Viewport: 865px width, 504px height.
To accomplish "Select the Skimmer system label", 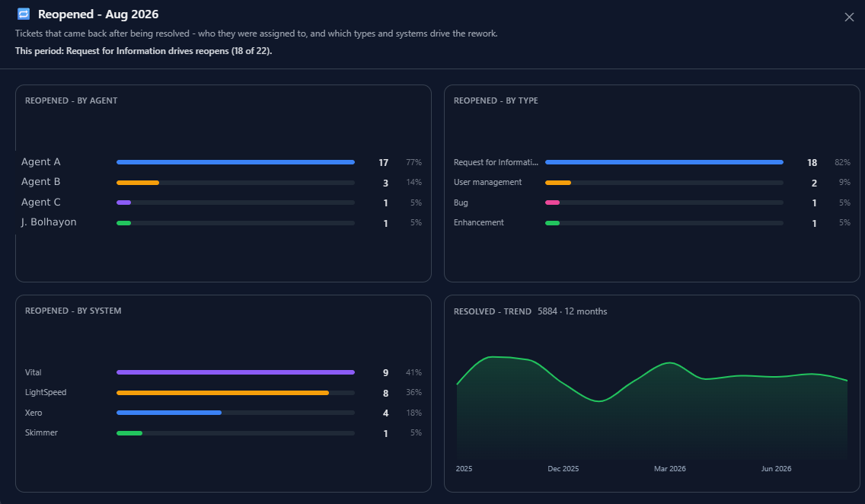I will (41, 432).
